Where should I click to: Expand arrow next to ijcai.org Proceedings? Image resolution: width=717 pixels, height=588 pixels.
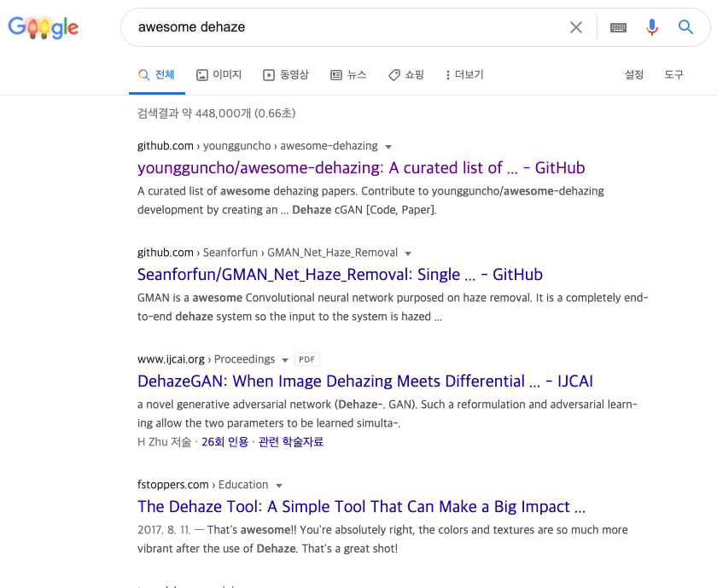[x=285, y=360]
